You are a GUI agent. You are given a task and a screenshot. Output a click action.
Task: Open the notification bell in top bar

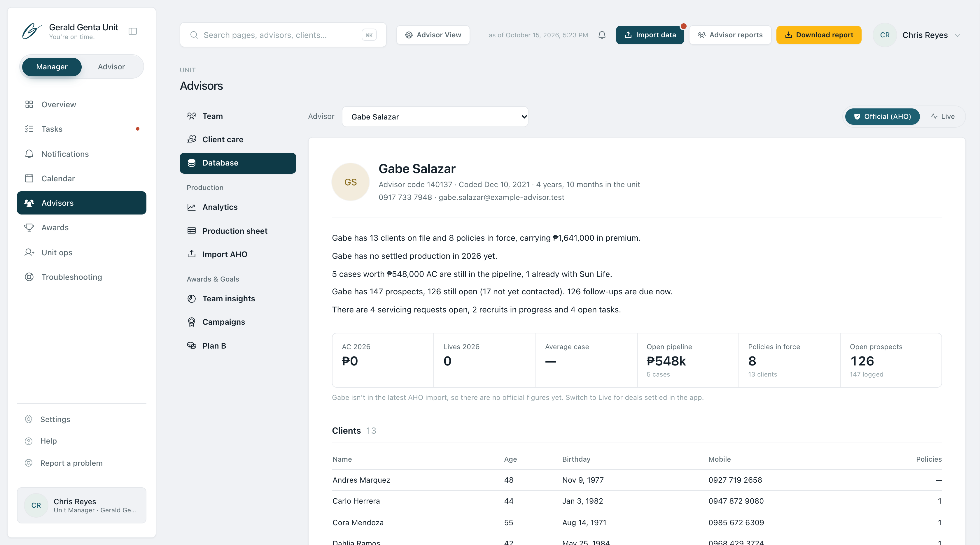(602, 35)
